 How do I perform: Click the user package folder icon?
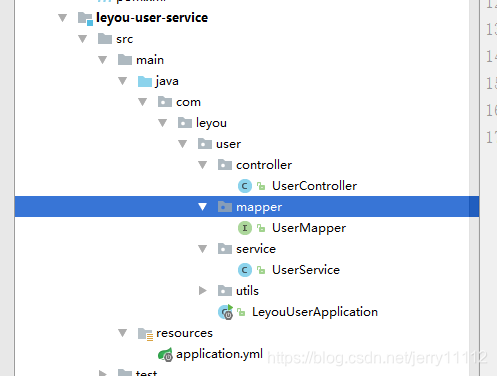[x=205, y=144]
